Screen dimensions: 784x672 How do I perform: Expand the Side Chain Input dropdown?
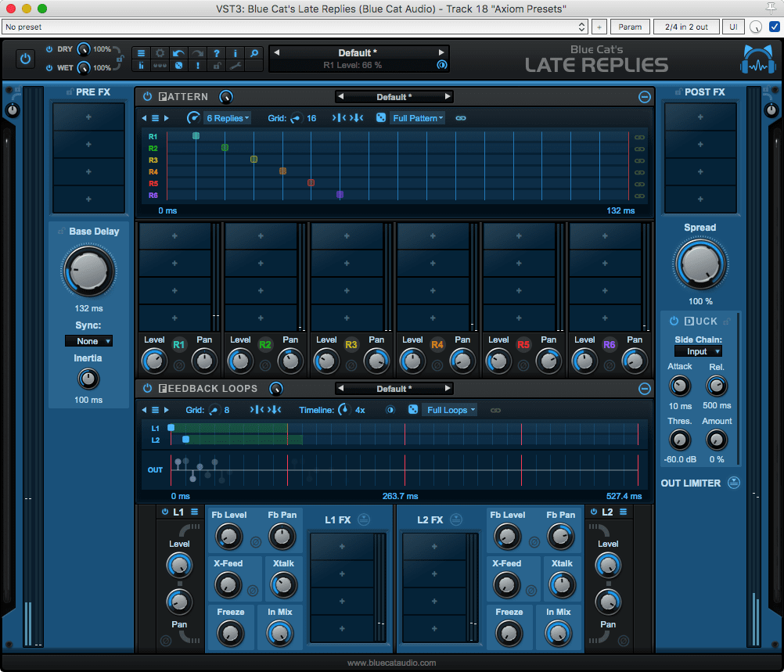click(x=699, y=352)
